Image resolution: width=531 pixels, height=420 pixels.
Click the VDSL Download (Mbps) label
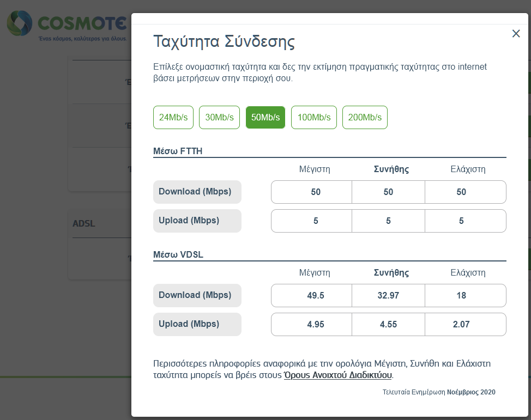point(197,295)
